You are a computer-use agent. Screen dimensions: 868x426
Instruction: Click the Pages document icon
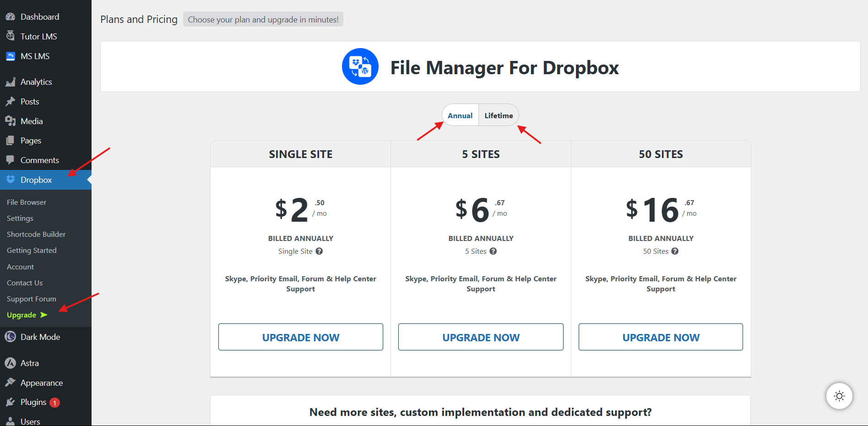(10, 141)
